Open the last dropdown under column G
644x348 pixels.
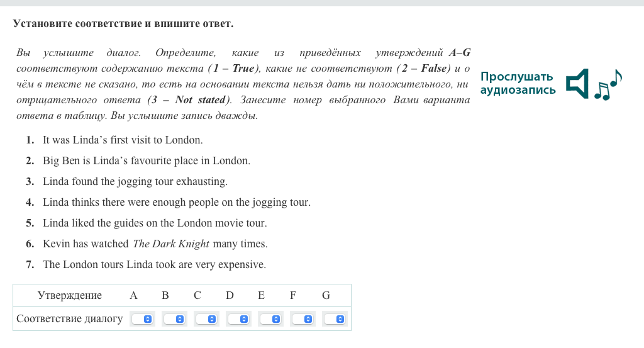pos(335,319)
